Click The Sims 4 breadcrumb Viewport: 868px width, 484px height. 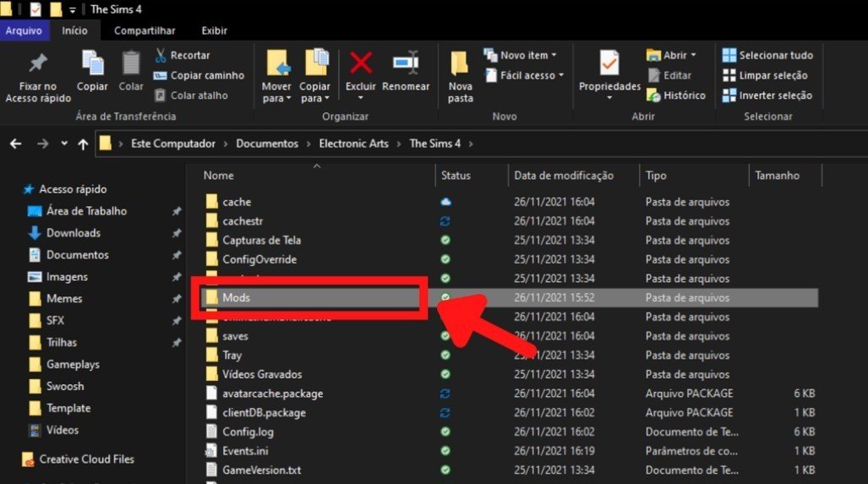click(434, 144)
